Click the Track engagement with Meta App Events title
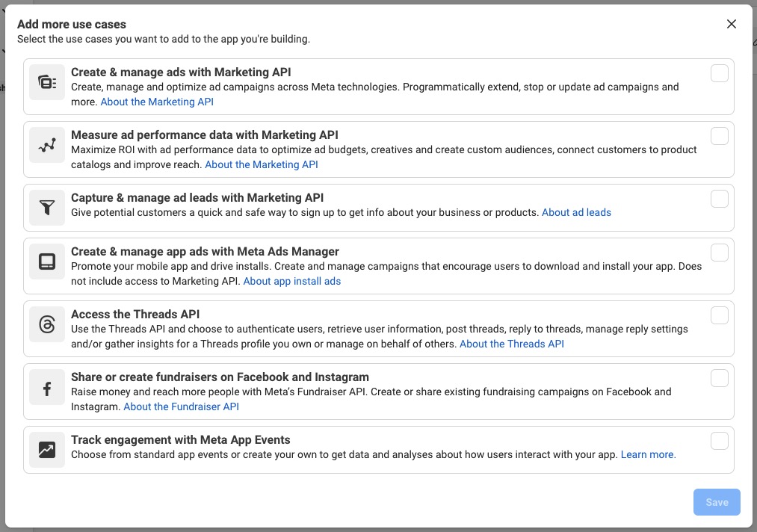The image size is (757, 532). tap(181, 440)
